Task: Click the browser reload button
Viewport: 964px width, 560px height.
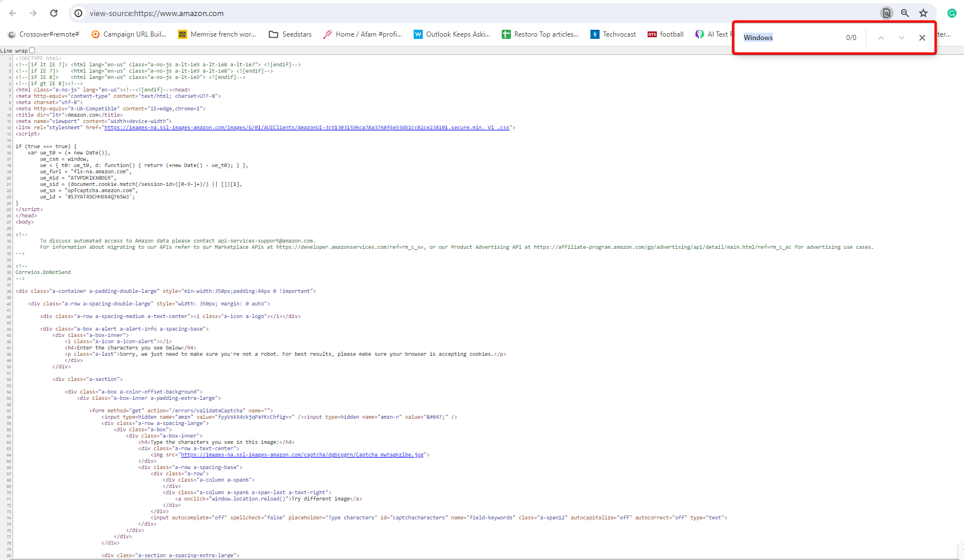Action: coord(54,13)
